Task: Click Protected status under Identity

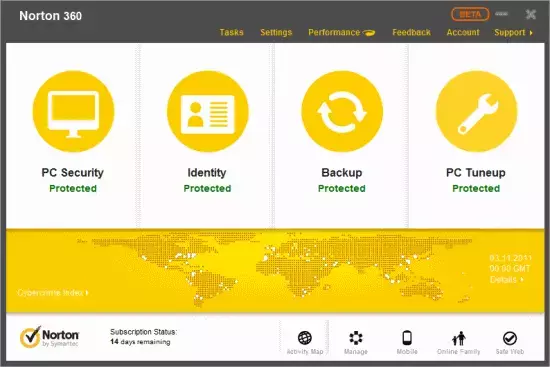Action: [207, 188]
